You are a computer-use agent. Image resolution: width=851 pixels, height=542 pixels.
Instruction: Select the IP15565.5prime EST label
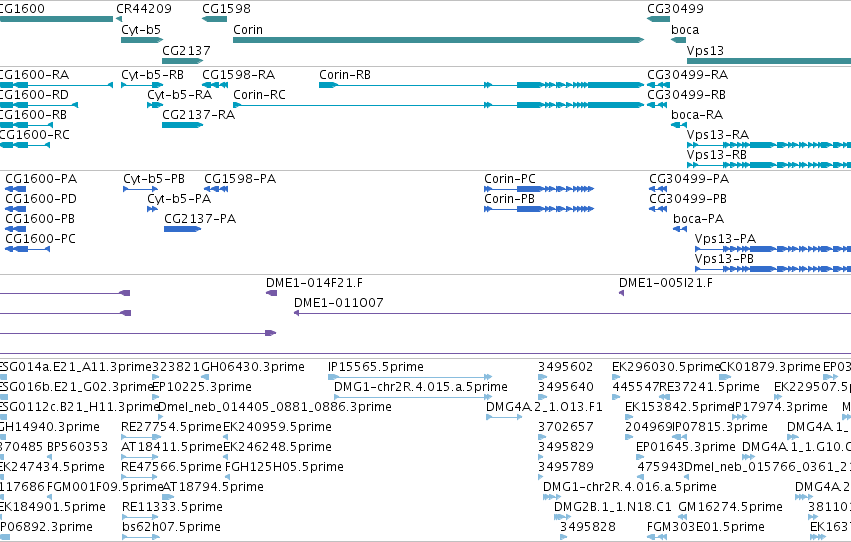click(x=376, y=367)
